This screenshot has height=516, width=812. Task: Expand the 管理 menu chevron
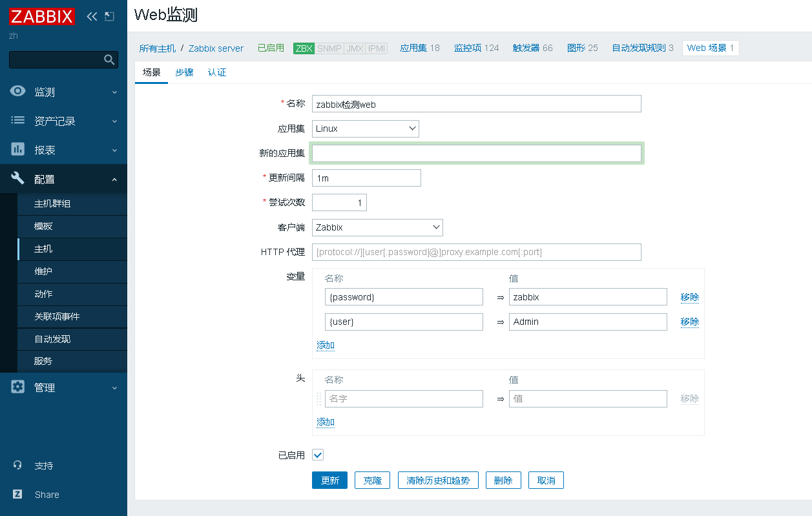coord(114,388)
